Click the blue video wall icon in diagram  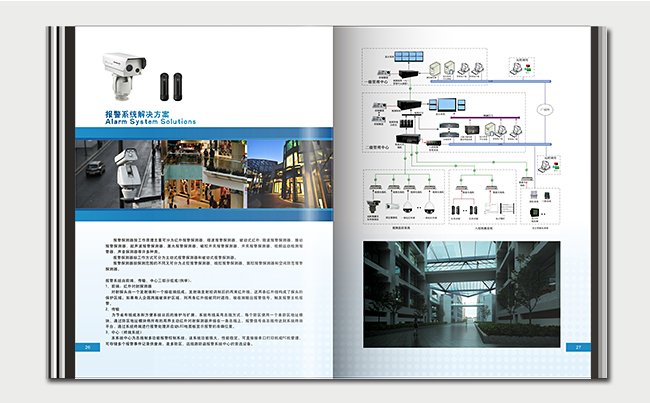[409, 56]
